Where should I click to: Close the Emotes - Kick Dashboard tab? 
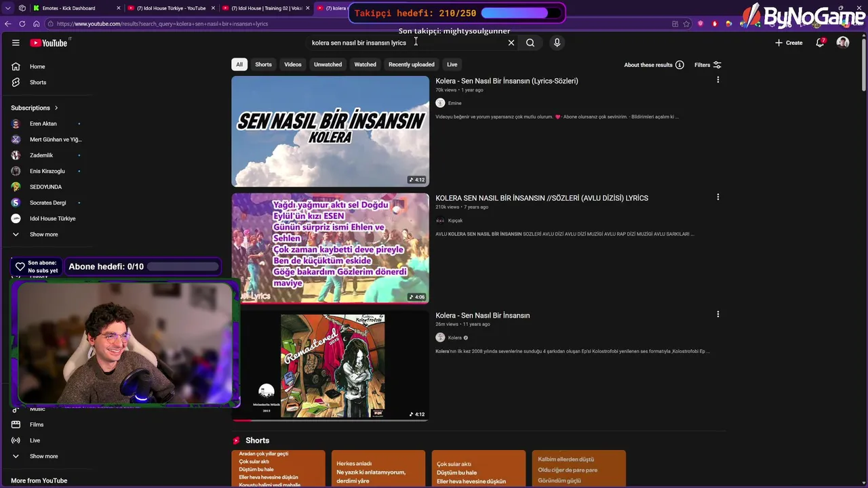point(119,8)
